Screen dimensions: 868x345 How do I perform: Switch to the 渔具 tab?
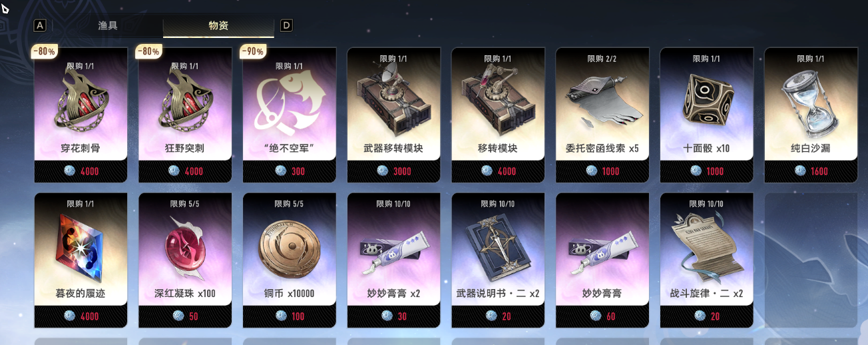click(x=108, y=25)
